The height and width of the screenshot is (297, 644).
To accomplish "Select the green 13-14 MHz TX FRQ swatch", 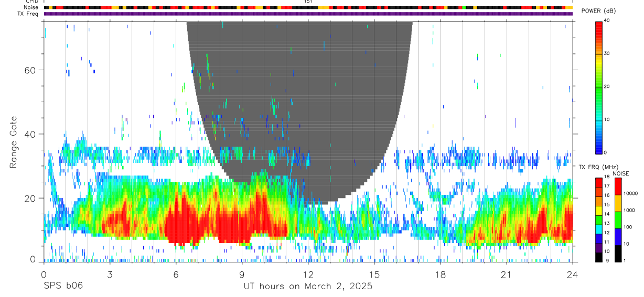I will point(598,219).
